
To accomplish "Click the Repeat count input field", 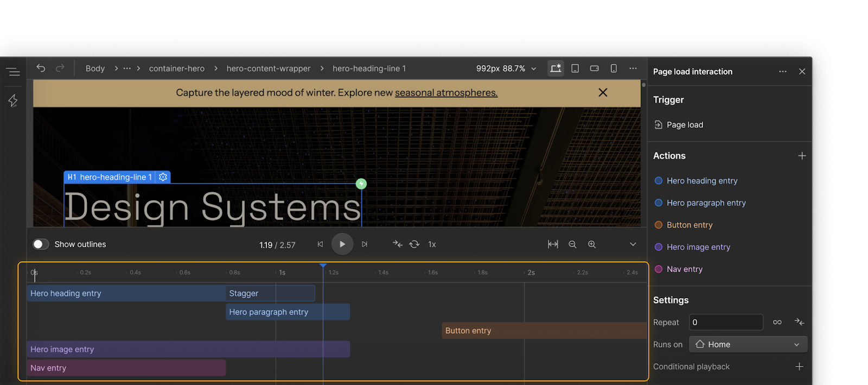I will (x=726, y=322).
